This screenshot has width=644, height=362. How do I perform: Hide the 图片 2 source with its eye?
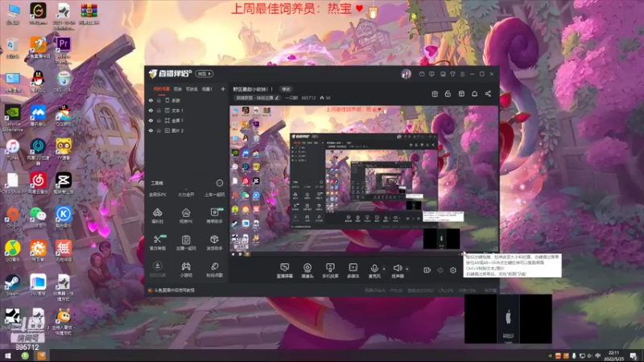pyautogui.click(x=151, y=130)
